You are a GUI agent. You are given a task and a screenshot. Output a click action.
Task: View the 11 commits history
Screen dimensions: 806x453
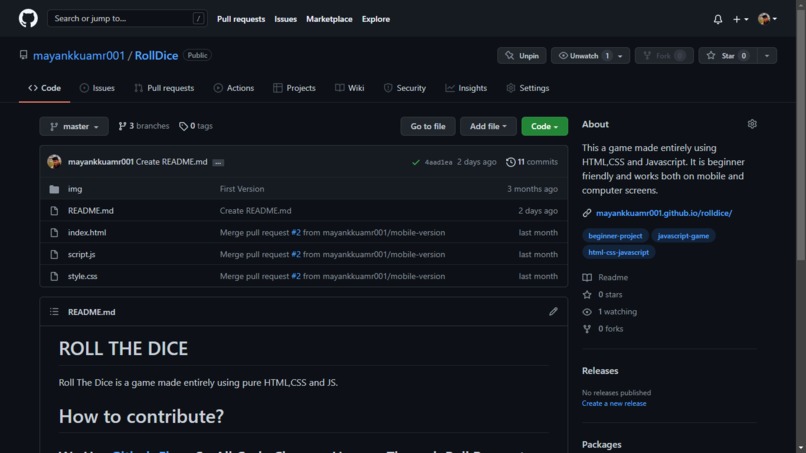[532, 162]
